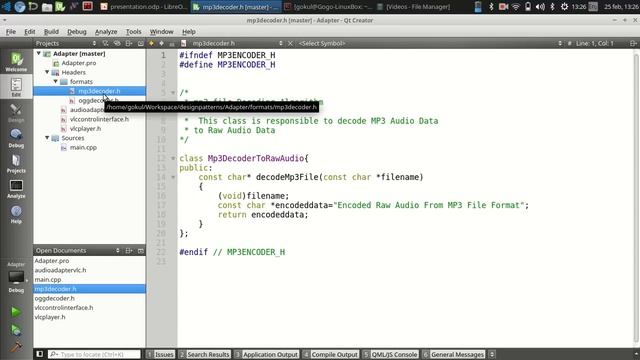Open output pane options arrows
The height and width of the screenshot is (360, 640).
(x=492, y=354)
